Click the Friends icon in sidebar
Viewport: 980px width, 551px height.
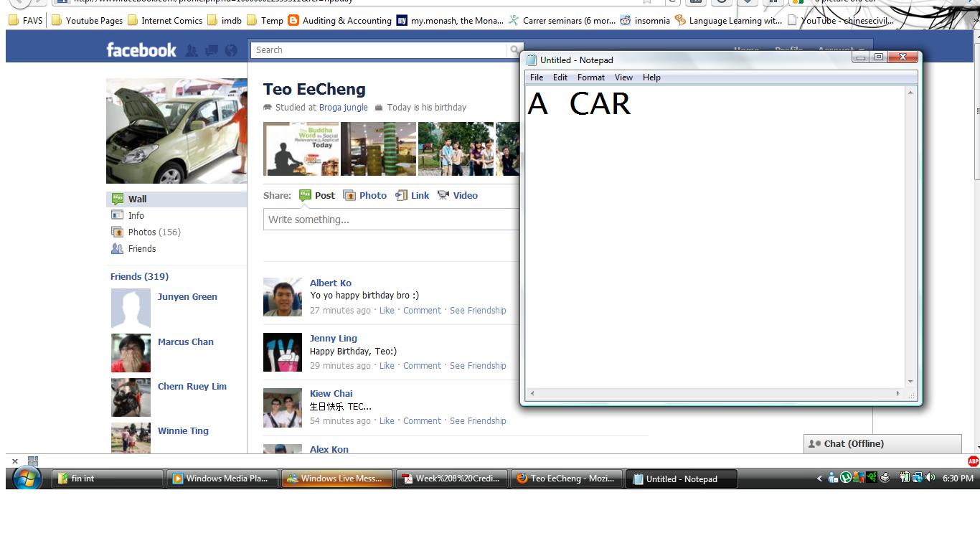click(117, 248)
